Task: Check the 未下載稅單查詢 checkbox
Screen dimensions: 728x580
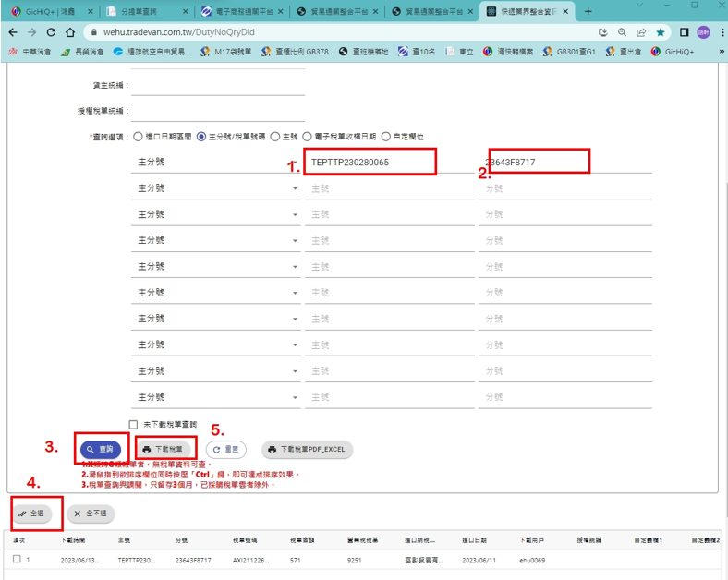Action: tap(134, 425)
